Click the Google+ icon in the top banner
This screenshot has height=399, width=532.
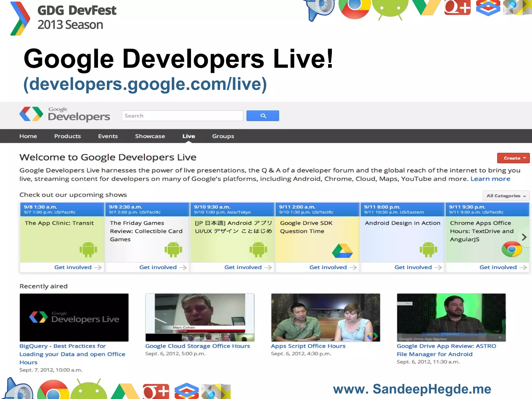tap(457, 7)
